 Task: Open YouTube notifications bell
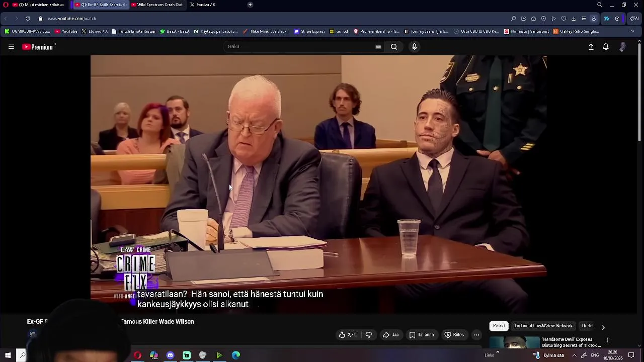point(606,47)
